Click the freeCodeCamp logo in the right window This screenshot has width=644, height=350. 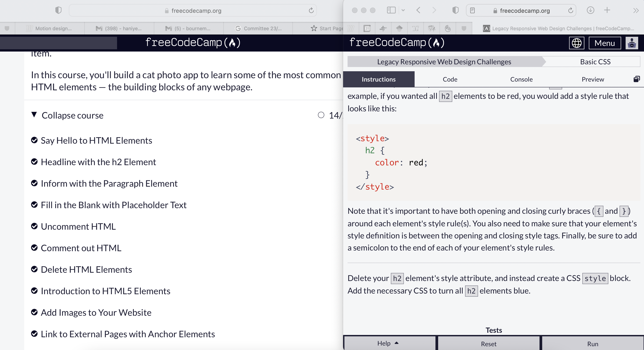[x=397, y=43]
